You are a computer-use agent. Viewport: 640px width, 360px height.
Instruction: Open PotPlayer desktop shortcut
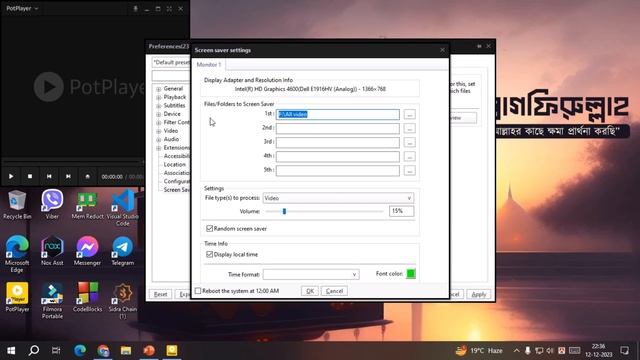click(17, 297)
